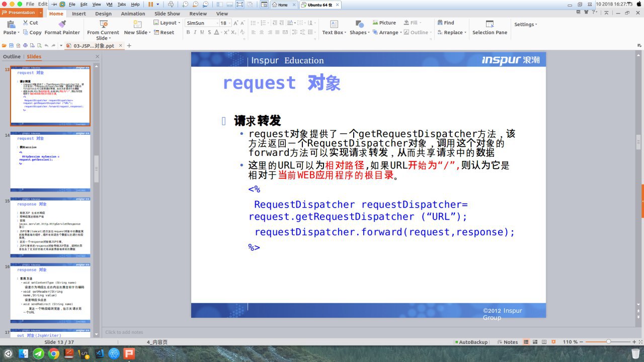Viewport: 644px width, 362px height.
Task: Open the Outline tab in side panel
Action: click(x=12, y=56)
